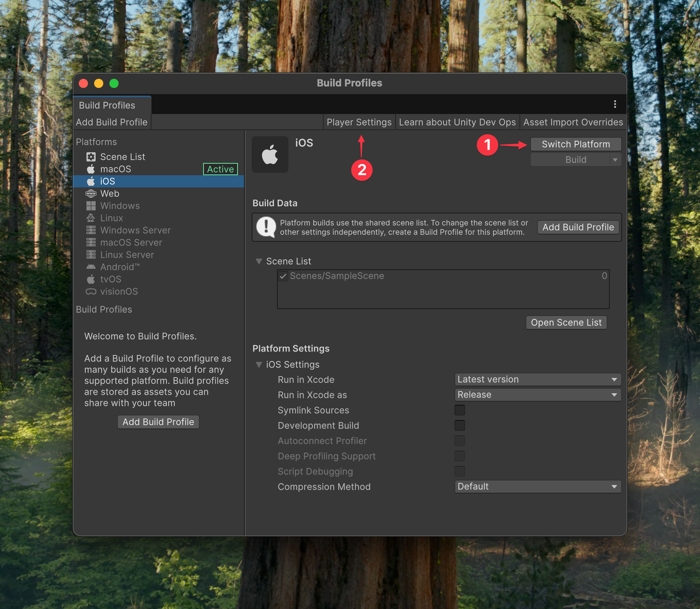Open the Run in Xcode as dropdown

pos(538,395)
